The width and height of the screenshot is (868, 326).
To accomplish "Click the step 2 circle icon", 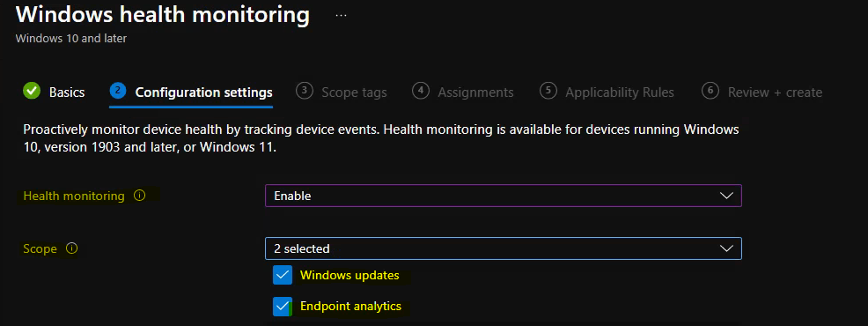I will click(118, 91).
